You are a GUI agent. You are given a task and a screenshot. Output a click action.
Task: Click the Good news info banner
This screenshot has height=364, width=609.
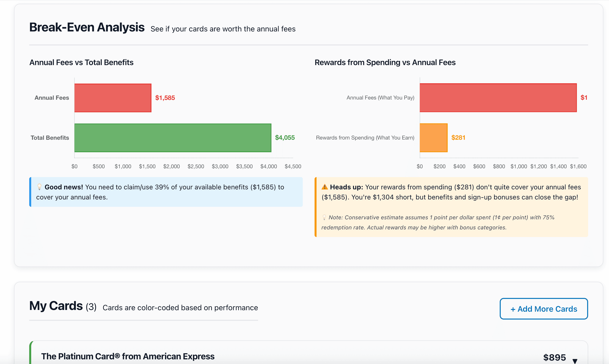[x=166, y=192]
